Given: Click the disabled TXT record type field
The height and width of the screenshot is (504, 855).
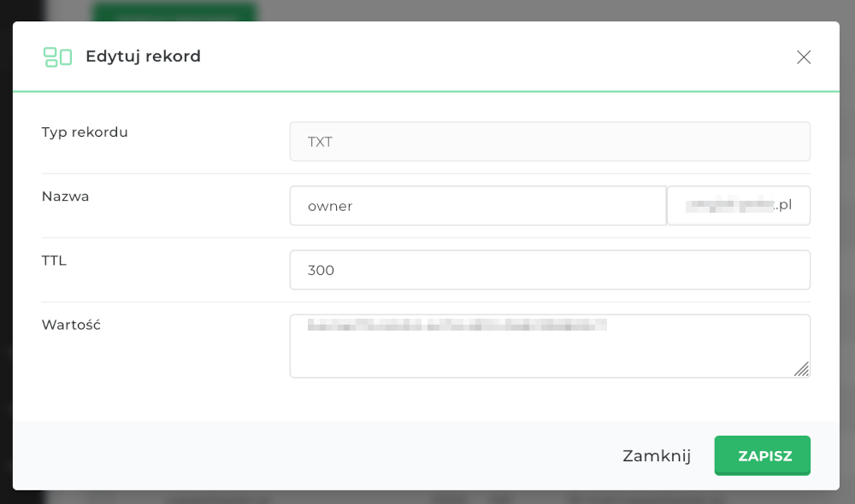Looking at the screenshot, I should pos(550,141).
